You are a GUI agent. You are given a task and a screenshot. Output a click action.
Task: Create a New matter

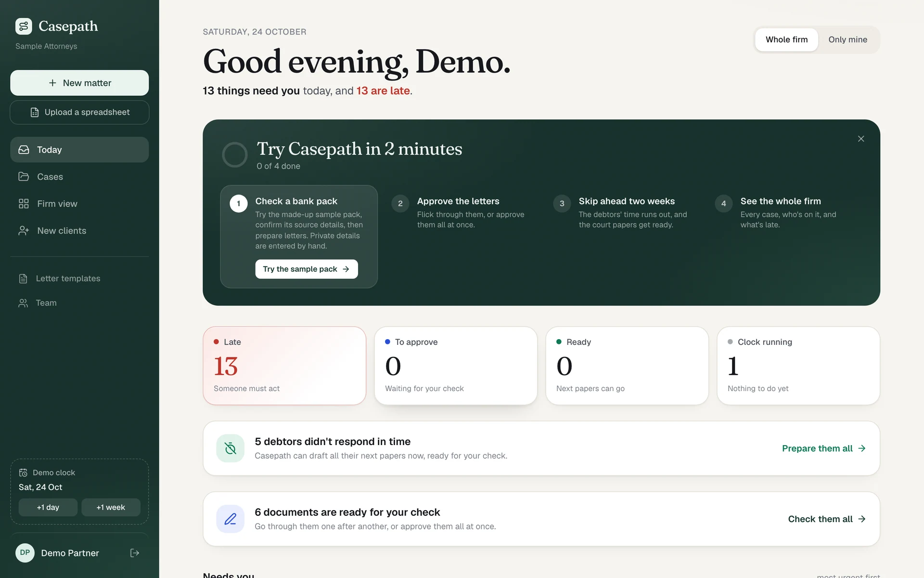click(79, 83)
